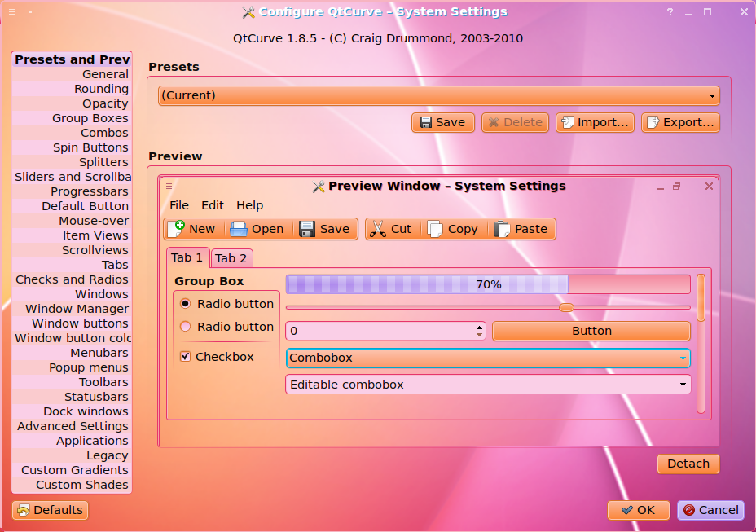Screen dimensions: 756x532
Task: Click the Open printer-style icon in preview toolbar
Action: point(238,229)
